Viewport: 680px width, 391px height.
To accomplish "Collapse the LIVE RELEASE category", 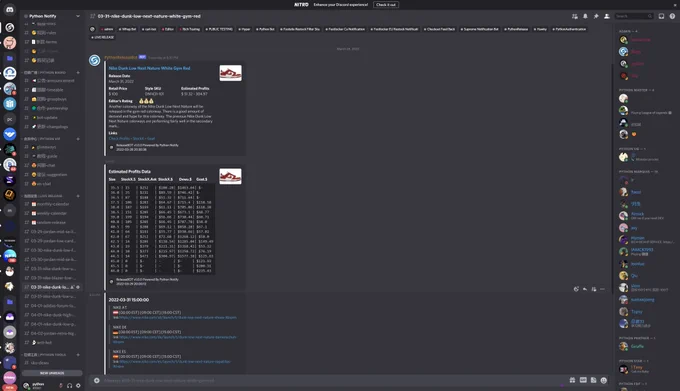I will pyautogui.click(x=43, y=196).
